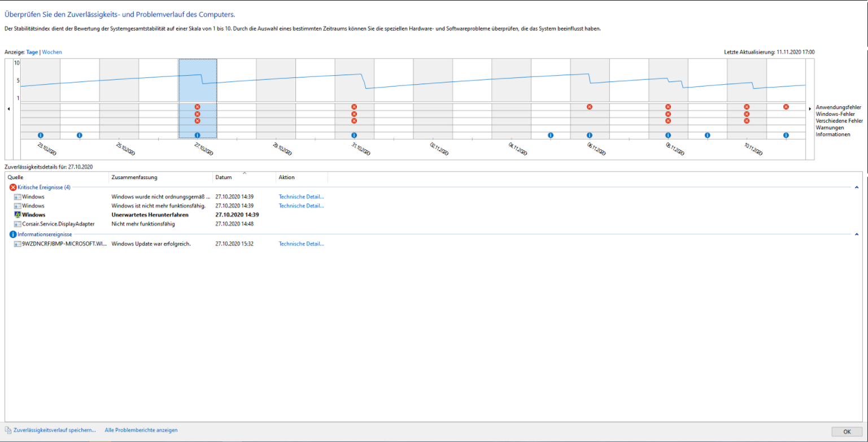Select the 04.11.2020 day column in chart
868x442 pixels.
(x=512, y=98)
